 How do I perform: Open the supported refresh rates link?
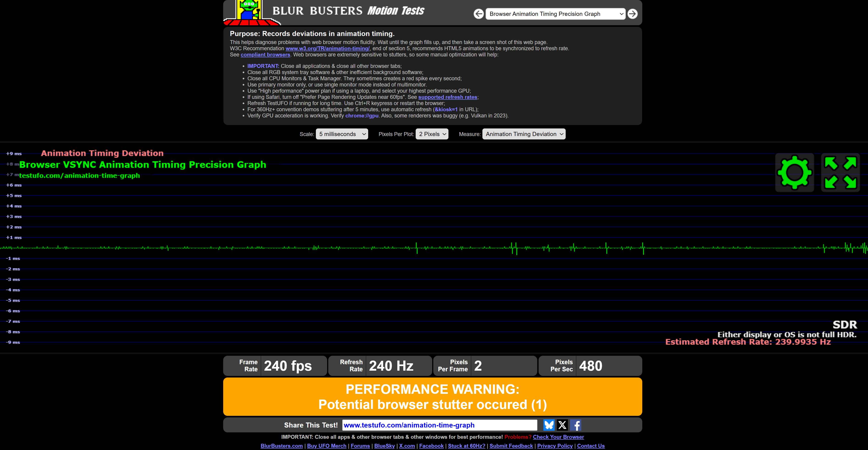click(x=448, y=97)
